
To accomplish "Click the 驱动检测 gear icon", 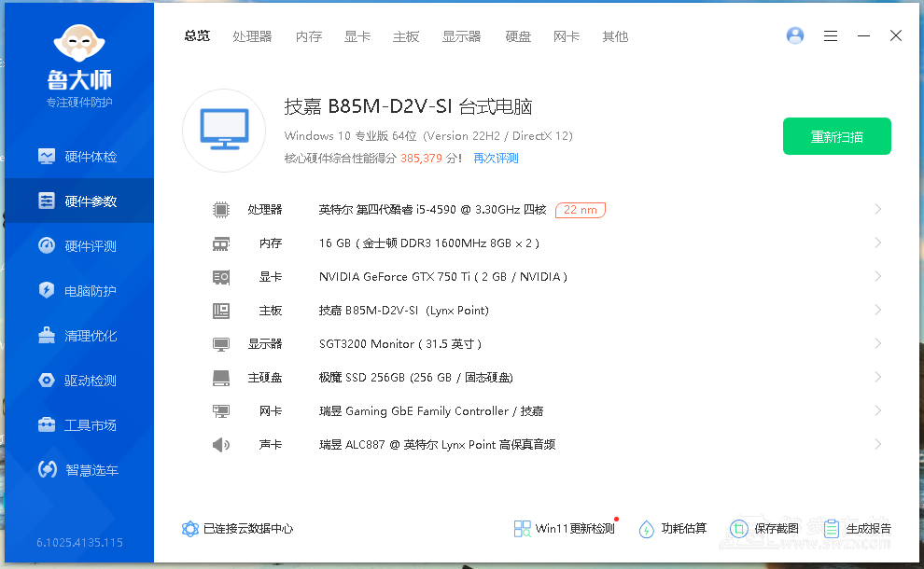I will [x=47, y=380].
